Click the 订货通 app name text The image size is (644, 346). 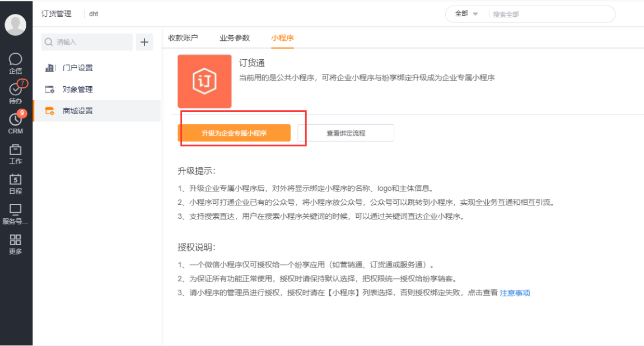(252, 63)
